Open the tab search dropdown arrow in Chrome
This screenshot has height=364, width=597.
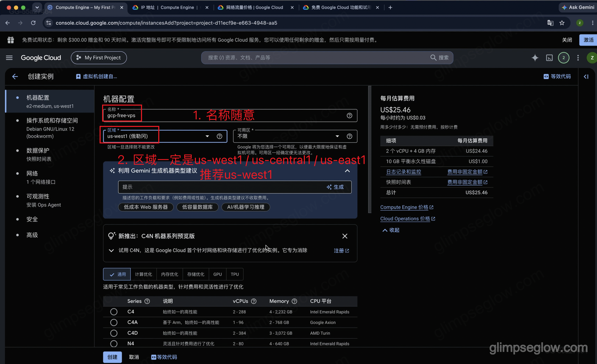(37, 7)
